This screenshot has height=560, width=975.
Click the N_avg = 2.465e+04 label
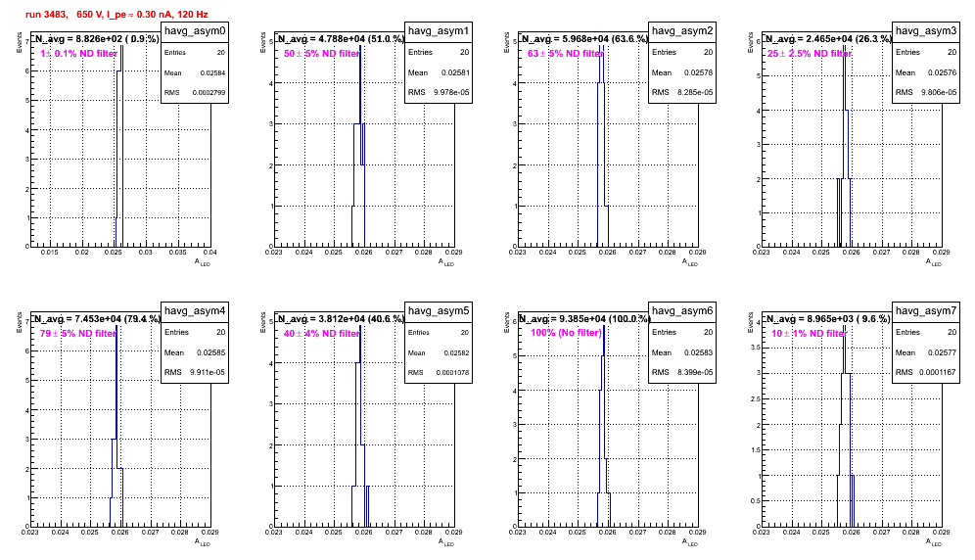(828, 38)
